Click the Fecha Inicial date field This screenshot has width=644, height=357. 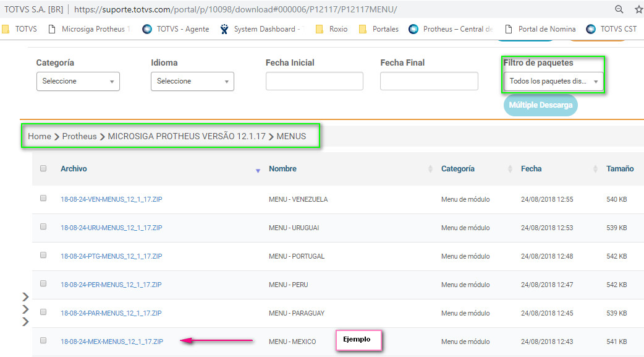[x=314, y=81]
